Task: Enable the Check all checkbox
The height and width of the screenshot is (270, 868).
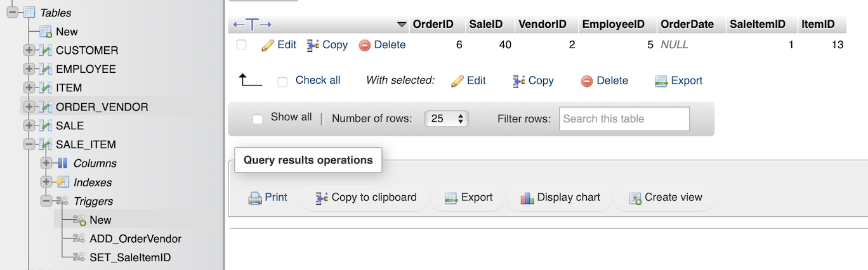Action: (283, 81)
